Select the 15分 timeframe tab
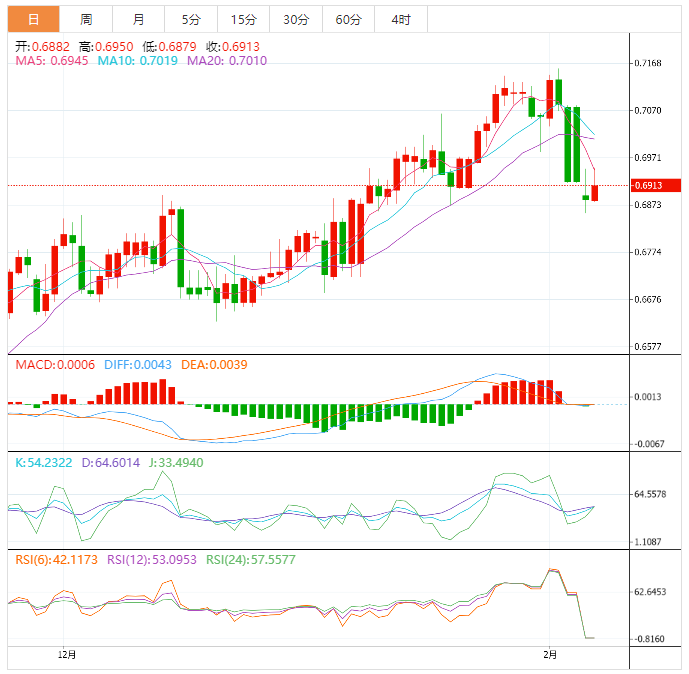This screenshot has height=674, width=689. point(243,19)
